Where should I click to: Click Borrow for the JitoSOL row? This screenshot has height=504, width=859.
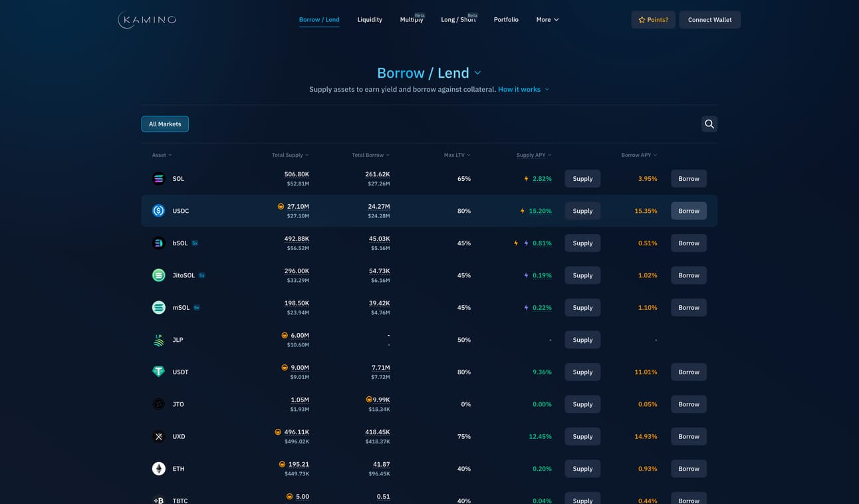pyautogui.click(x=689, y=275)
